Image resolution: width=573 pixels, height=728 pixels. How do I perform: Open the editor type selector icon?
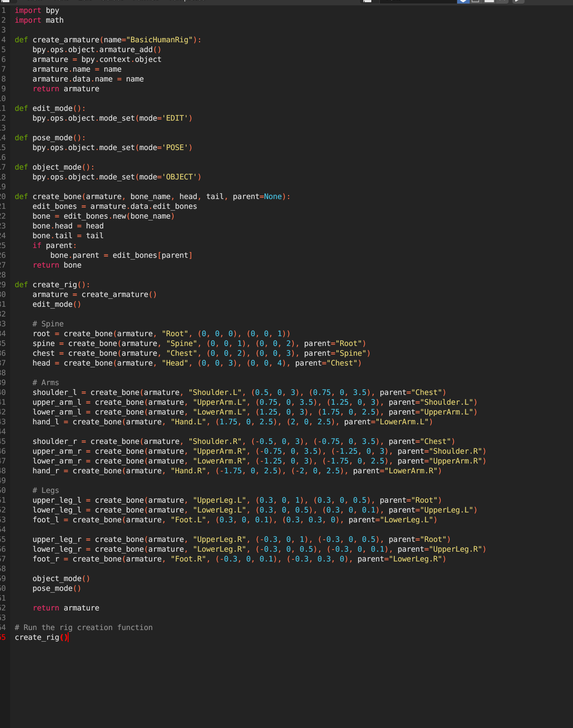5,1
